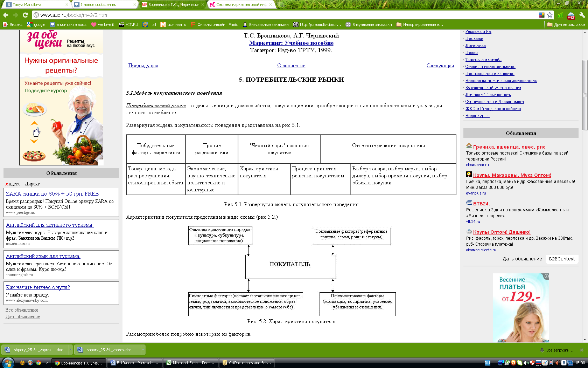Go to the 'Предыдущая' page link
This screenshot has height=368, width=588.
pyautogui.click(x=143, y=66)
